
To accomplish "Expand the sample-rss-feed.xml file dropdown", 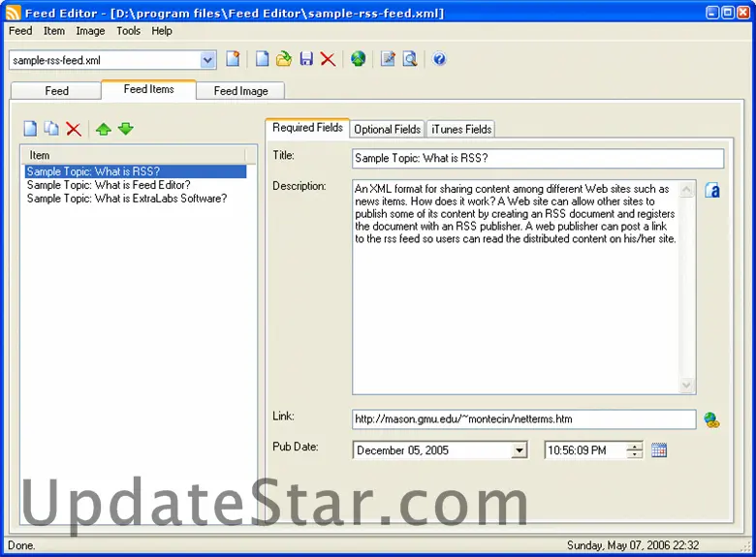I will (x=207, y=60).
